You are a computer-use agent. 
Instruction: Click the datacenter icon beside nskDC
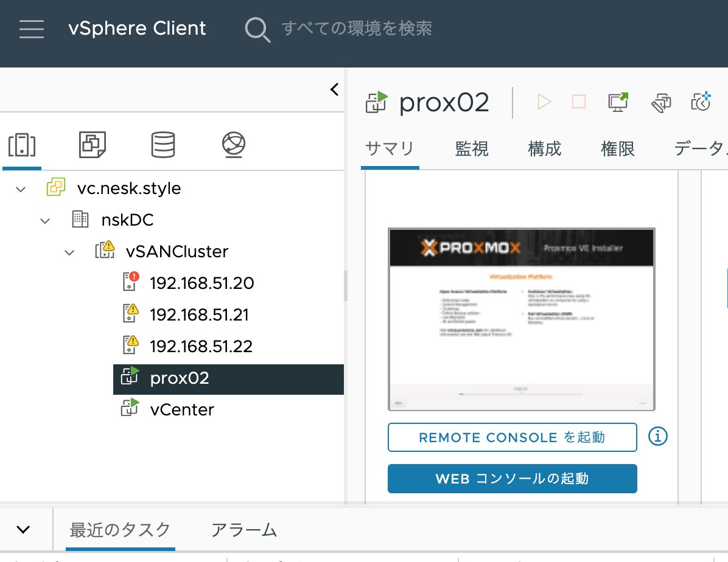(80, 219)
